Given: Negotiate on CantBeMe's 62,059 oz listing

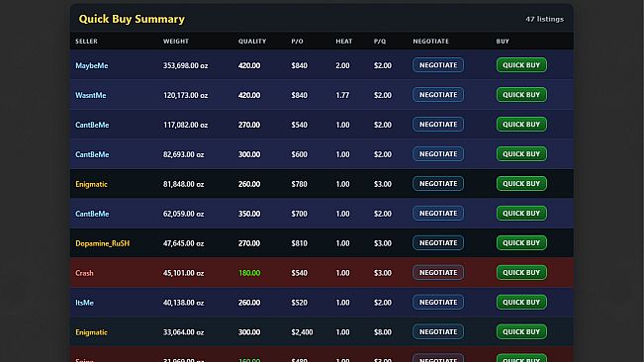Looking at the screenshot, I should click(x=438, y=213).
